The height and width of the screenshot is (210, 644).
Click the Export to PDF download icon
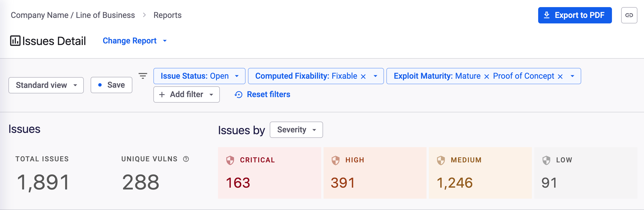click(547, 15)
